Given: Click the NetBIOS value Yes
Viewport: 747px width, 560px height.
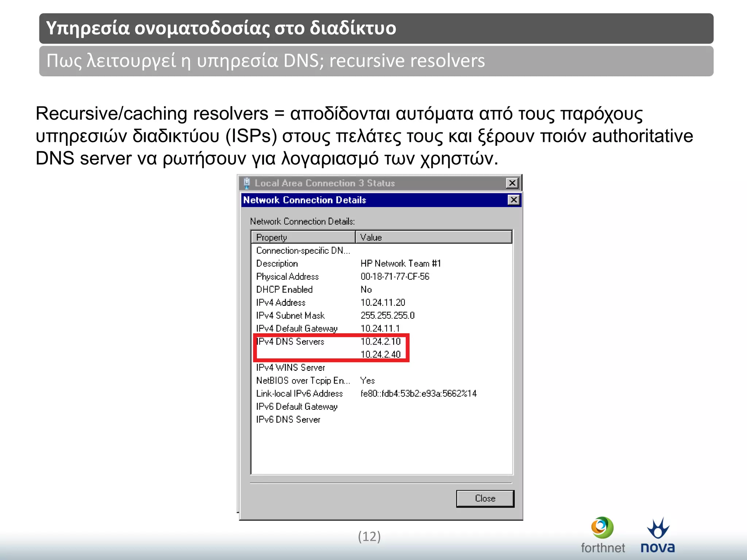Looking at the screenshot, I should 367,381.
